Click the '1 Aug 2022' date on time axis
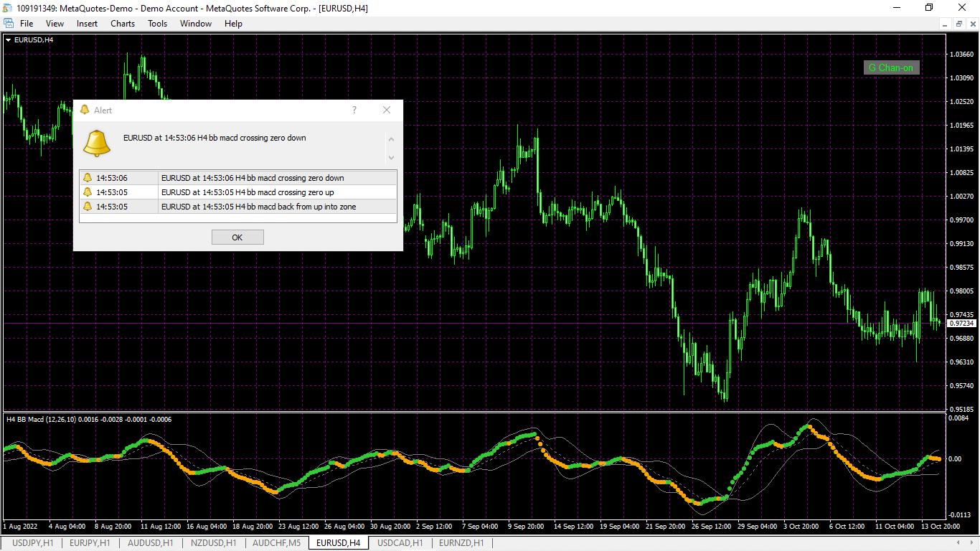Image resolution: width=980 pixels, height=551 pixels. pyautogui.click(x=20, y=527)
